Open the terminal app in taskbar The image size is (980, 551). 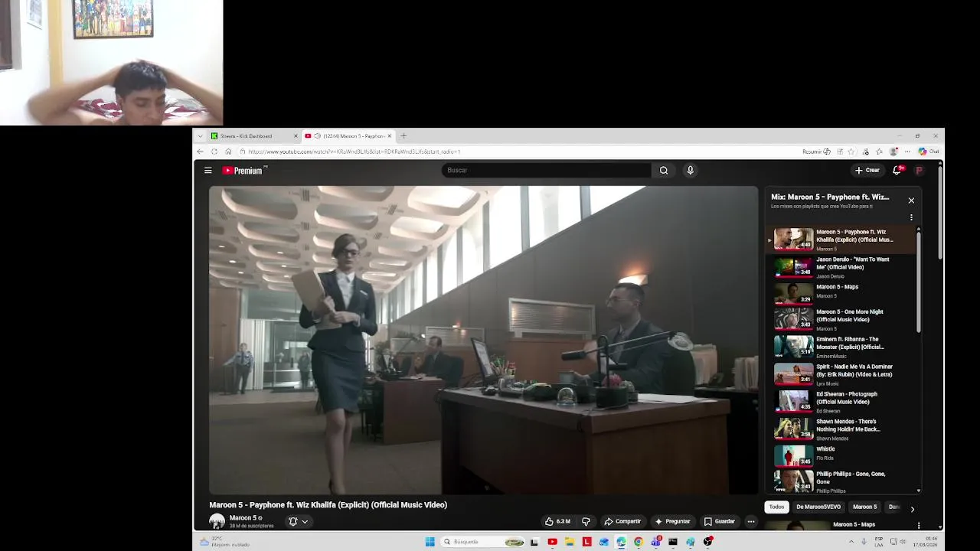click(673, 542)
